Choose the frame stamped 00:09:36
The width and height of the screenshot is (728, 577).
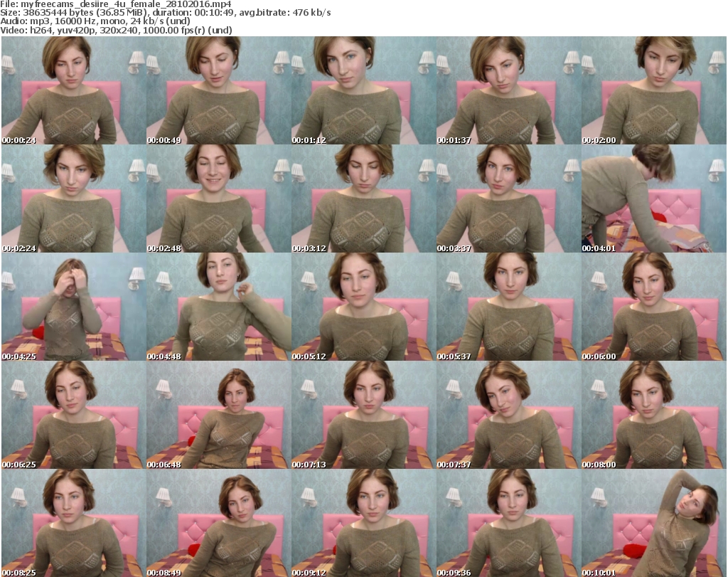(508, 523)
